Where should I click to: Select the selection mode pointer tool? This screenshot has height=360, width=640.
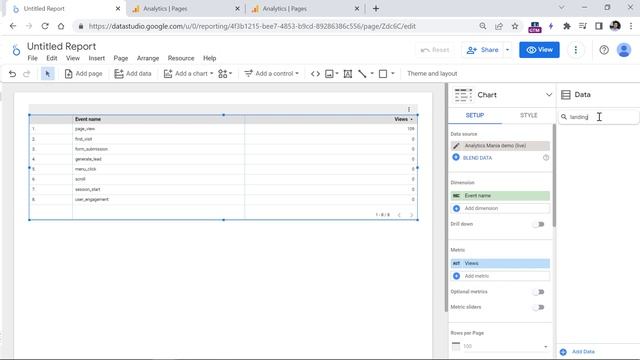[x=47, y=74]
